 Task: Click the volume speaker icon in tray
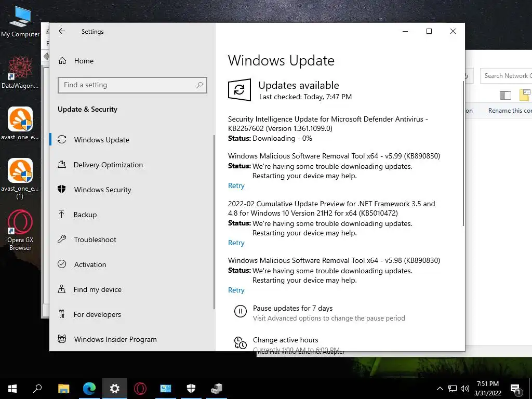point(464,389)
